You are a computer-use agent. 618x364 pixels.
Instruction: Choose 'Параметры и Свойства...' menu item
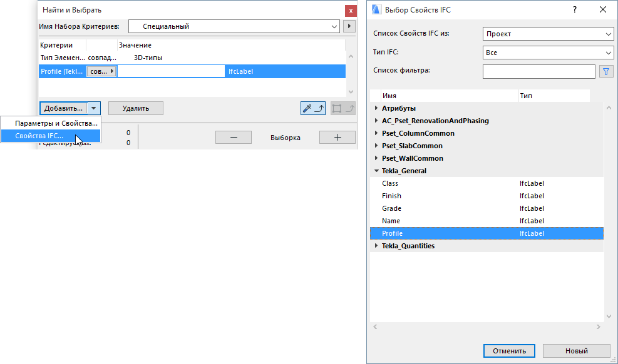pos(56,123)
